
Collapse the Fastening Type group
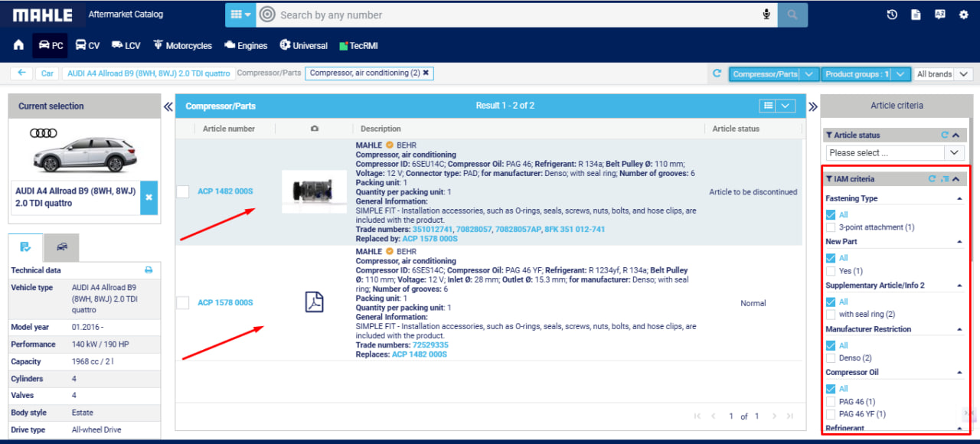click(960, 198)
